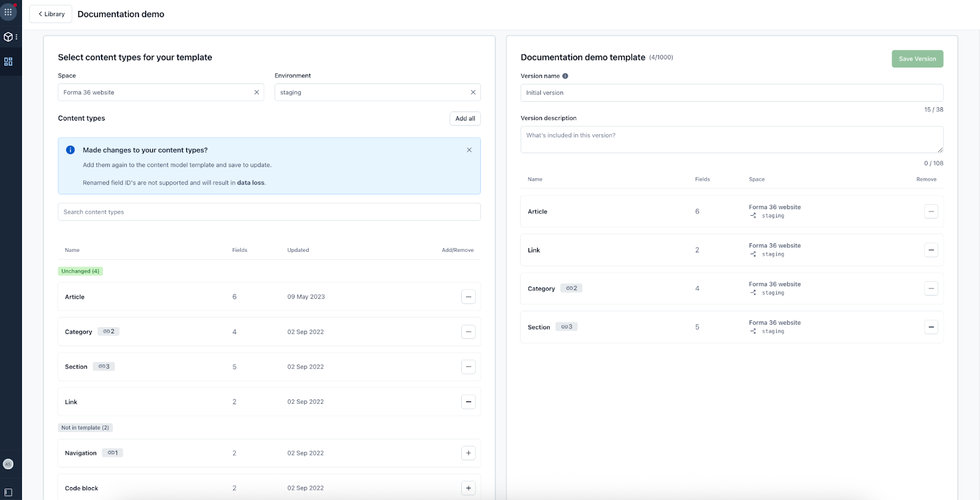The height and width of the screenshot is (500, 980).
Task: Open the app switcher grid icon
Action: (8, 12)
